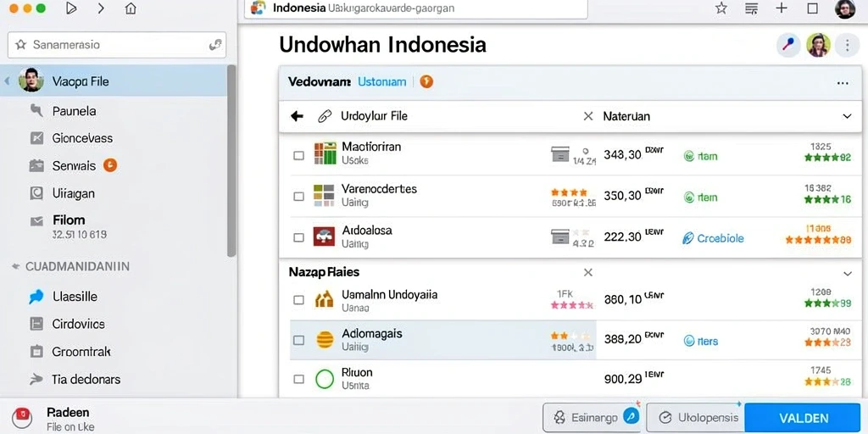Screen dimensions: 868x434
Task: Click the orange striped Adlomagais icon
Action: pyautogui.click(x=325, y=340)
